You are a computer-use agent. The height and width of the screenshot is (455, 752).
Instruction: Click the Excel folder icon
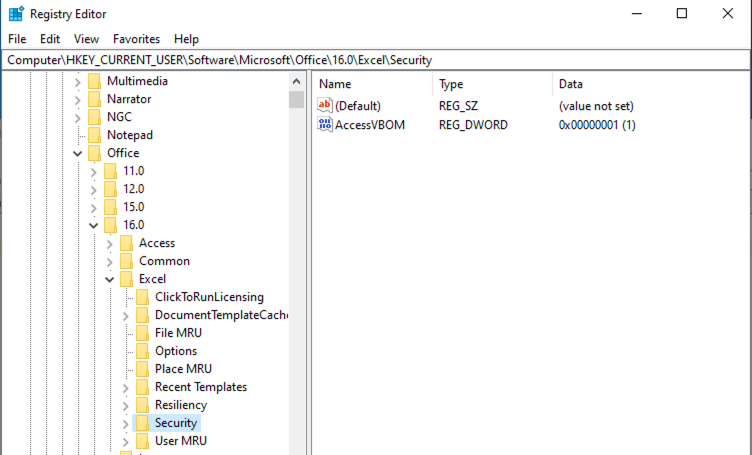pos(126,279)
